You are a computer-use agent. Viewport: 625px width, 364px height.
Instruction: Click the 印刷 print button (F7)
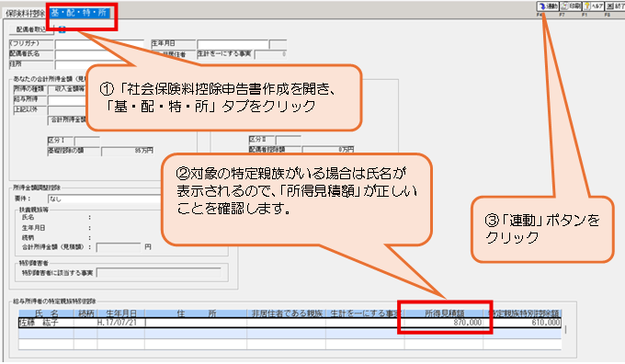pyautogui.click(x=571, y=6)
